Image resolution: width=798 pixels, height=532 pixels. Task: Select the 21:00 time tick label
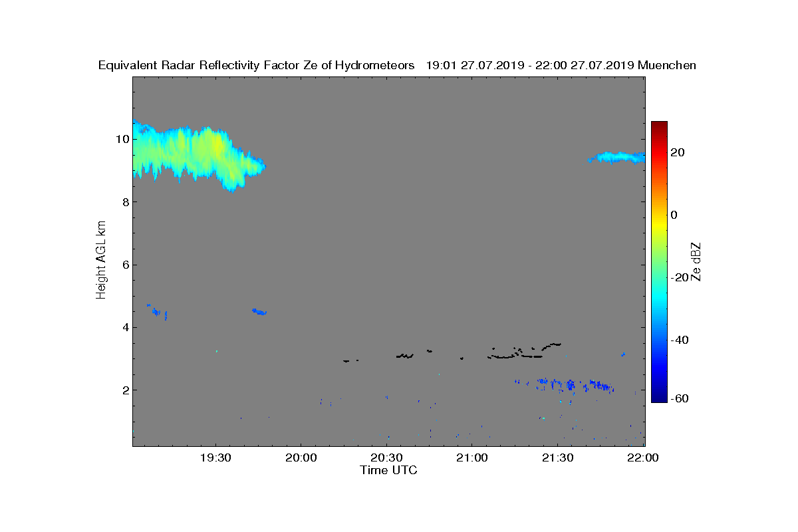click(472, 458)
